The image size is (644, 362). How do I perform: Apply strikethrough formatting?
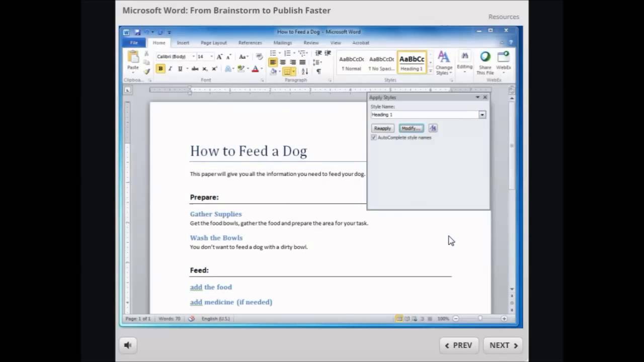pos(195,69)
